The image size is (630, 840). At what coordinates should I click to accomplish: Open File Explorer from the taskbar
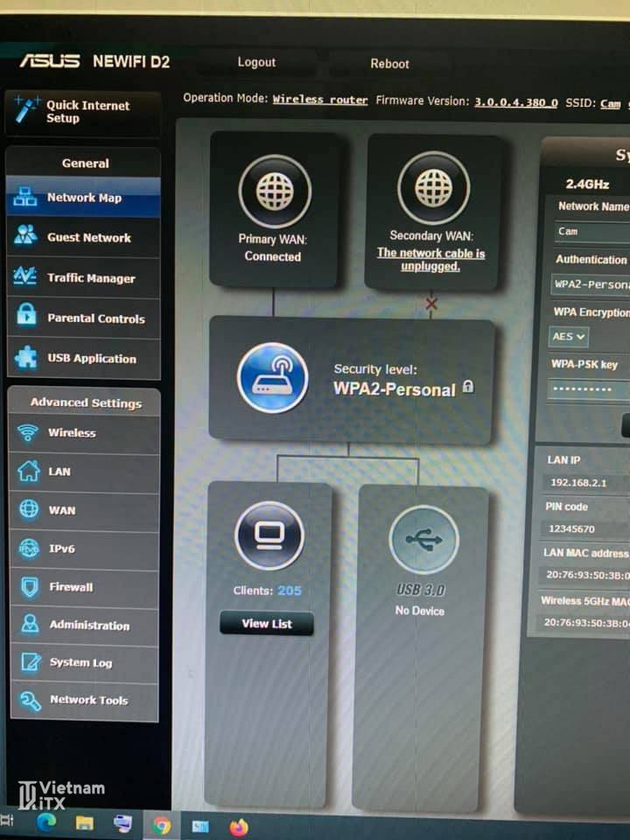pyautogui.click(x=84, y=823)
